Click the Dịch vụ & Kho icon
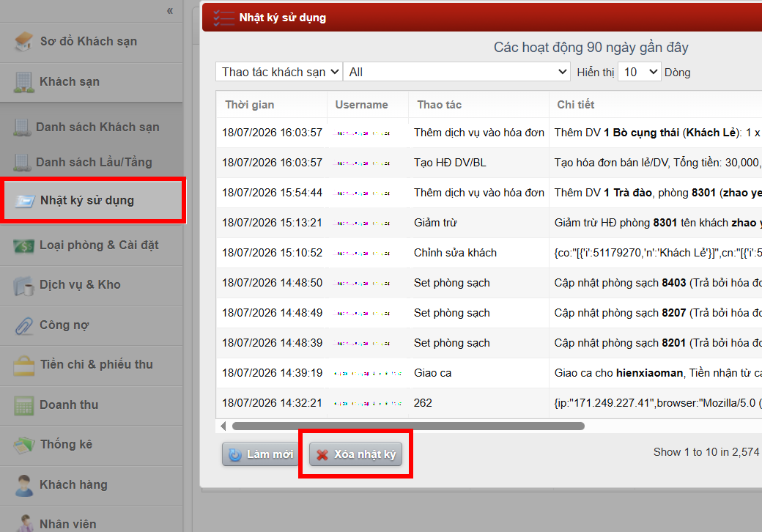Viewport: 762px width, 532px height. point(23,285)
